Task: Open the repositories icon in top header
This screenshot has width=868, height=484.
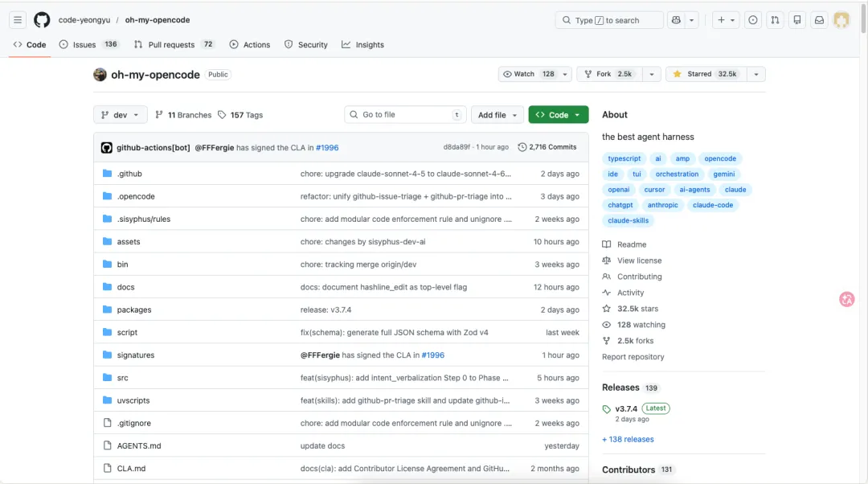Action: coord(797,20)
